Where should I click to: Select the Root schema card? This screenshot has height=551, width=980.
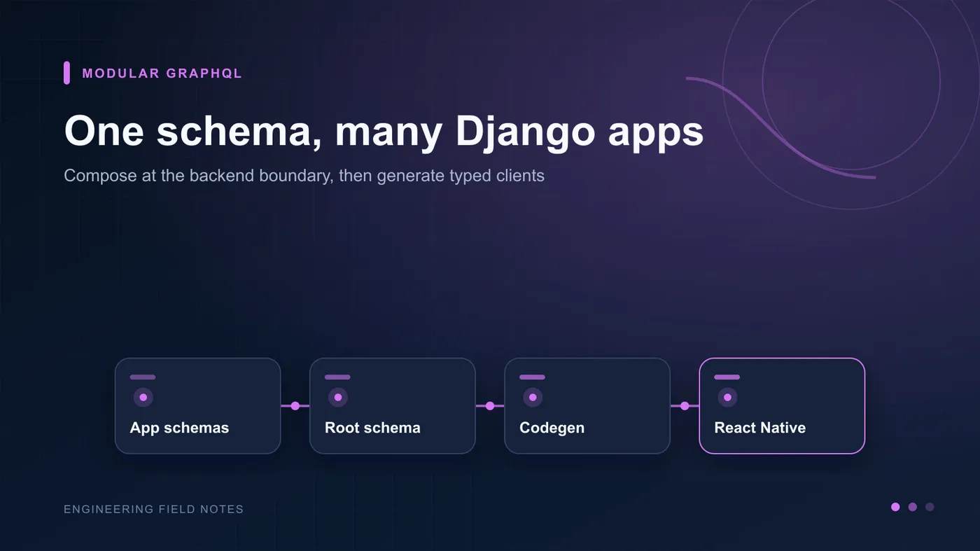(x=392, y=406)
